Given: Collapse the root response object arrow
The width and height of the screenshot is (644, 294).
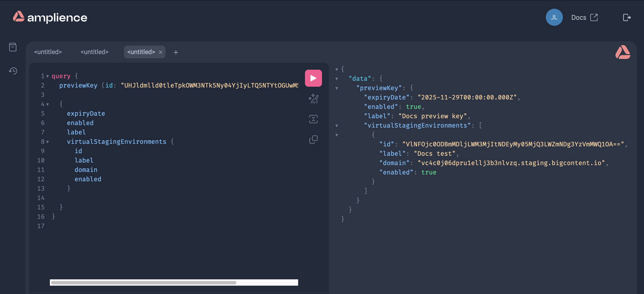Looking at the screenshot, I should tap(337, 70).
